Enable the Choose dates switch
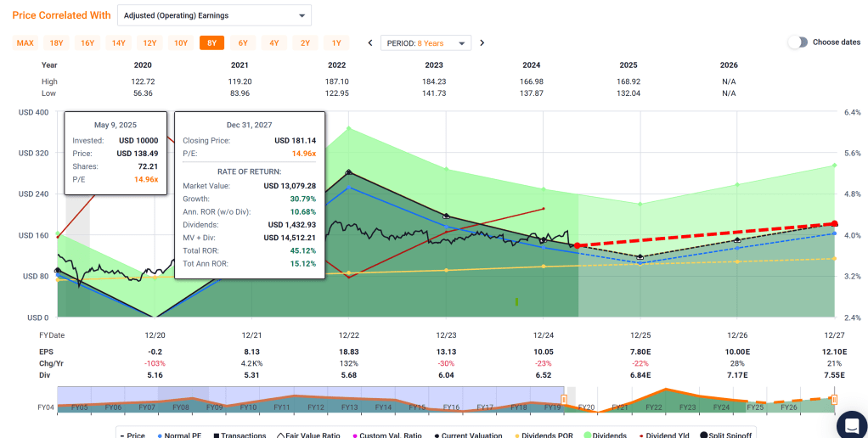Screen dimensions: 868x438 pyautogui.click(x=797, y=42)
